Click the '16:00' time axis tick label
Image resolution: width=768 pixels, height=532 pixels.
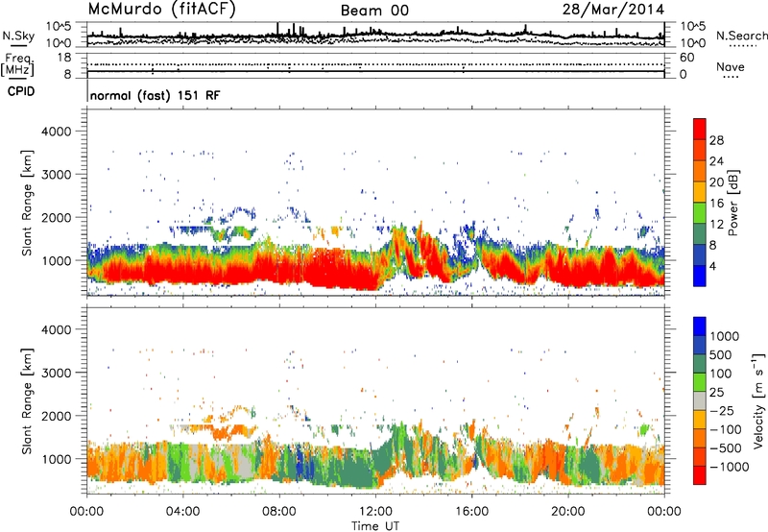[471, 512]
